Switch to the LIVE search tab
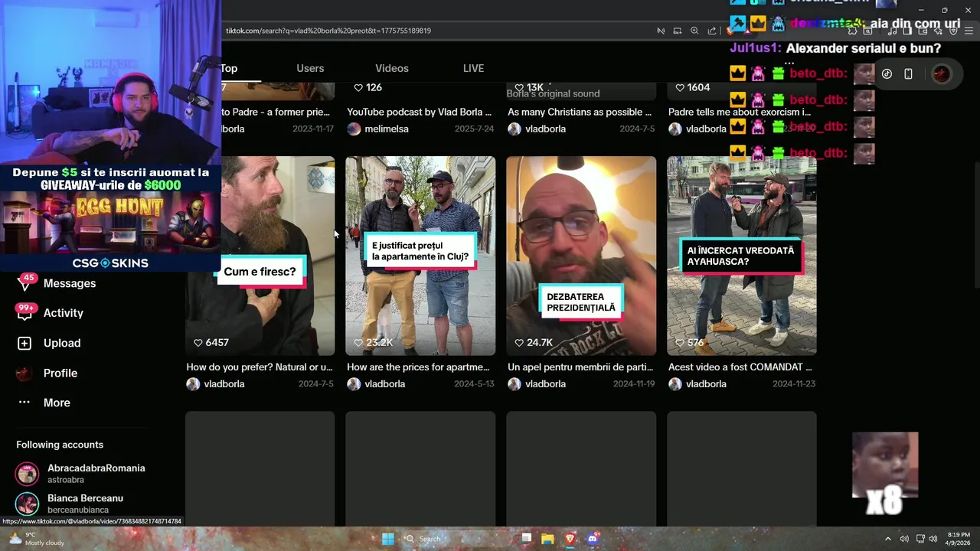This screenshot has width=980, height=551. pyautogui.click(x=473, y=68)
